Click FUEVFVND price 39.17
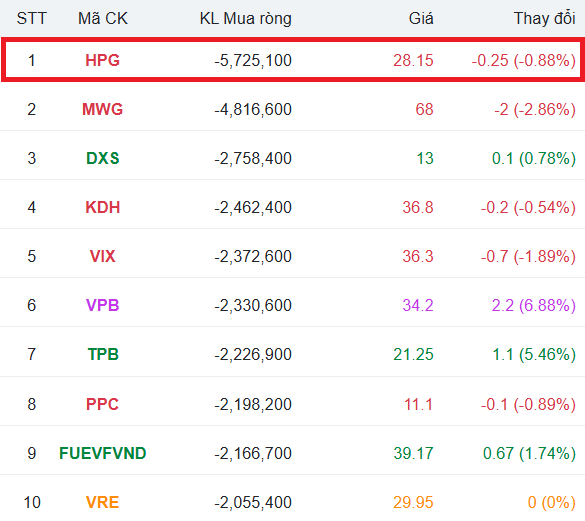Image resolution: width=585 pixels, height=521 pixels. [x=413, y=453]
